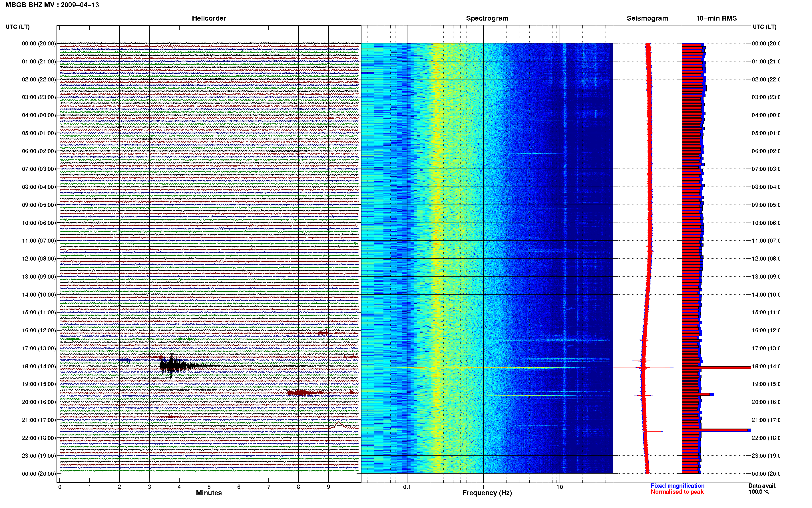Click the minute 9 tick label on the helicorder axis

pos(328,487)
